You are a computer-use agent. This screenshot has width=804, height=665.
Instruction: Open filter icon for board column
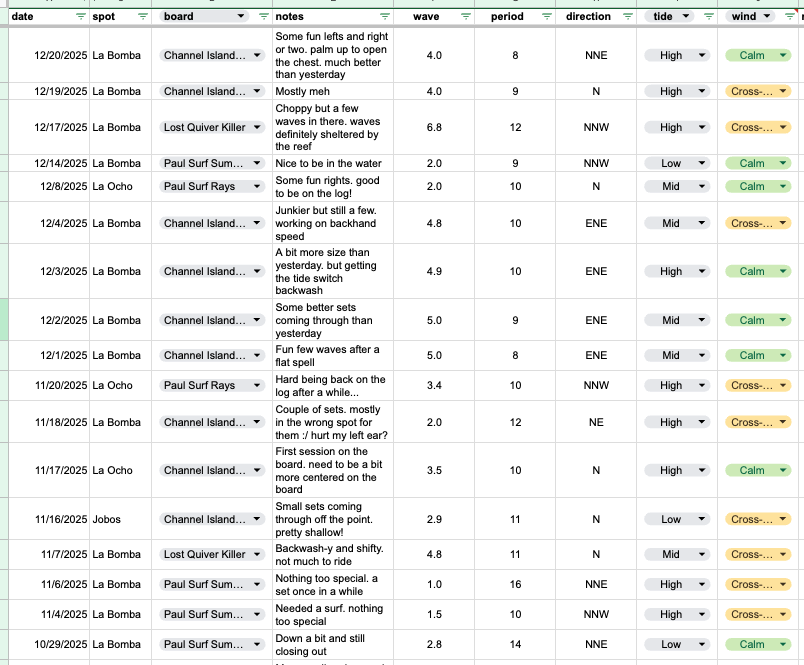(264, 16)
